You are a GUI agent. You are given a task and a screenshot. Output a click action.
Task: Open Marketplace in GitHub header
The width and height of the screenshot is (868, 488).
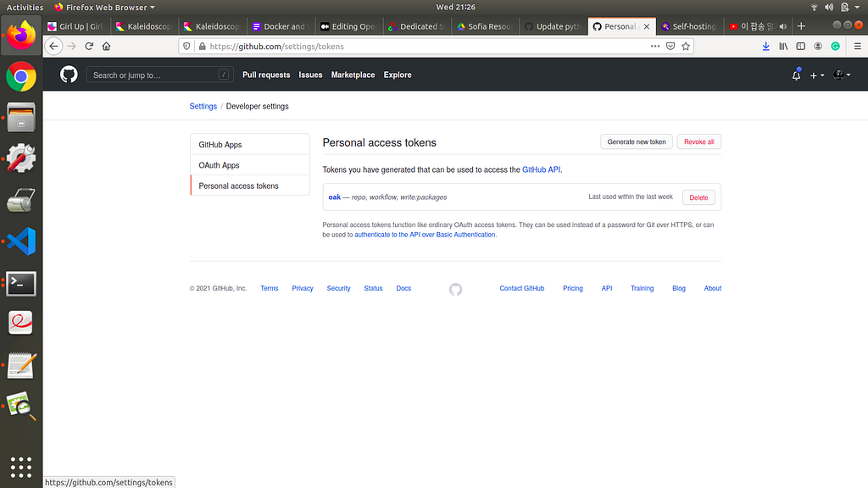point(353,75)
